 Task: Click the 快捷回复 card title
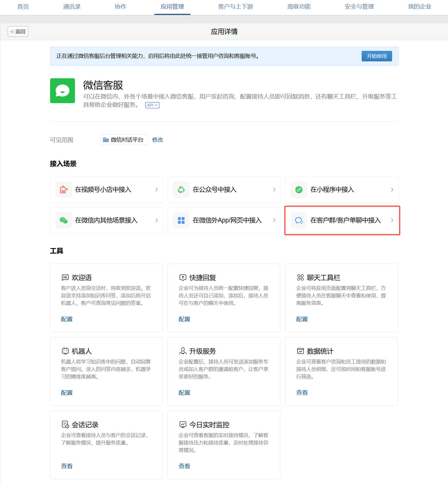(x=203, y=277)
